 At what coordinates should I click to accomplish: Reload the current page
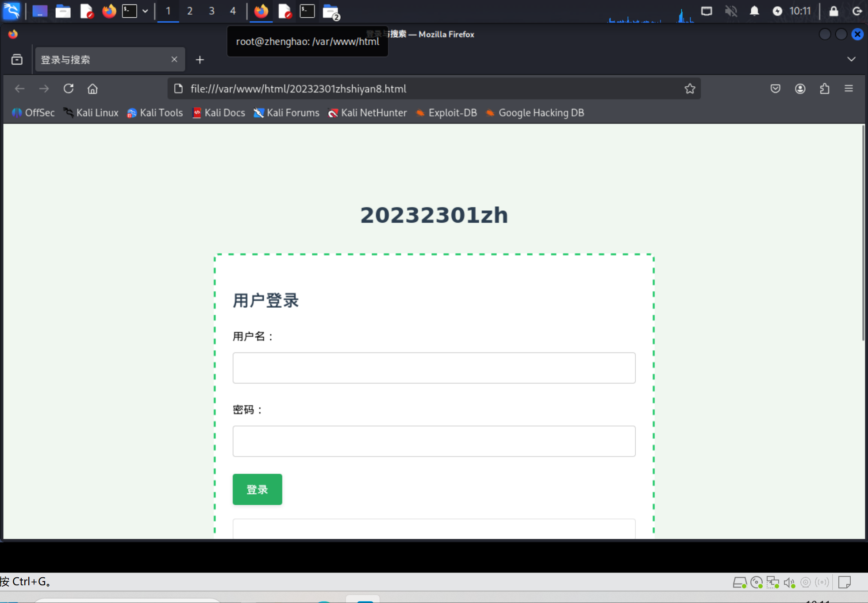pyautogui.click(x=68, y=89)
